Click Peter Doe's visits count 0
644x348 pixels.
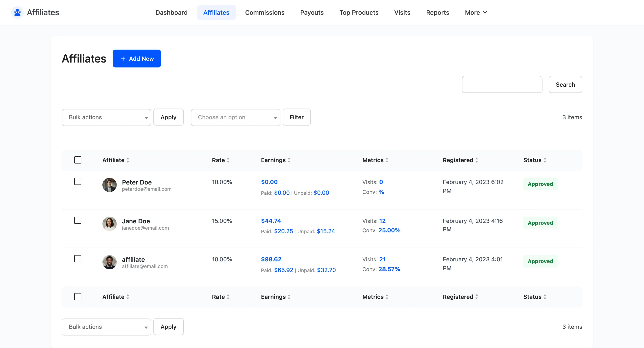381,182
